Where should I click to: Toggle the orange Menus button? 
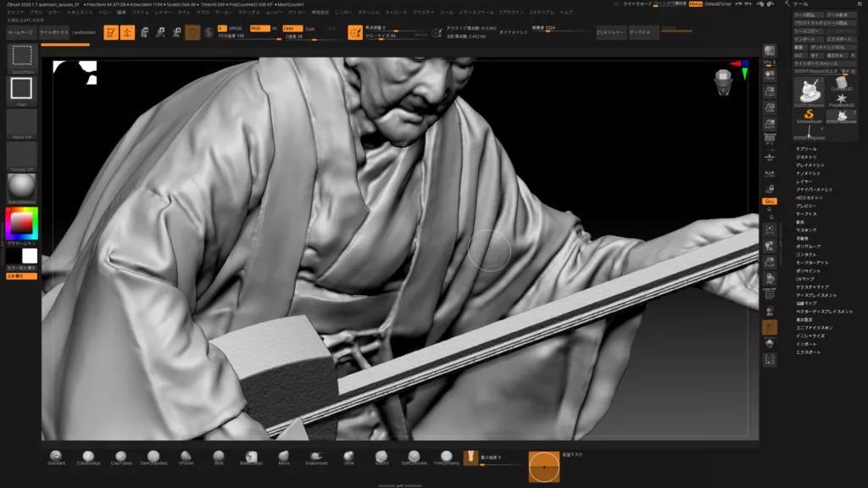[x=695, y=4]
